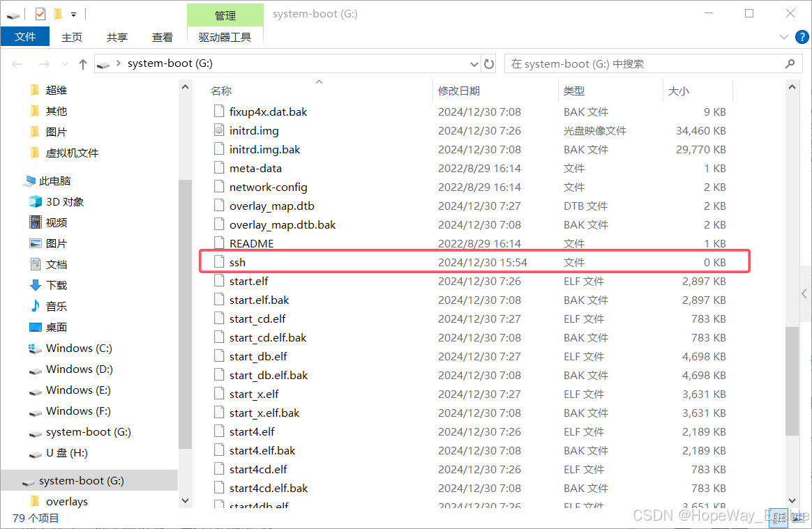Click the search magnifier icon in search box

(789, 63)
